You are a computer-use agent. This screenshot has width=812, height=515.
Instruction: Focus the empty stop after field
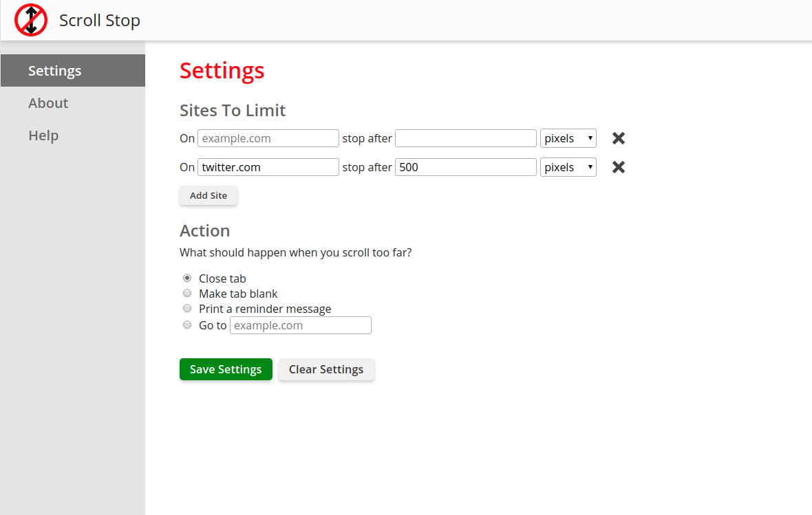pos(465,138)
